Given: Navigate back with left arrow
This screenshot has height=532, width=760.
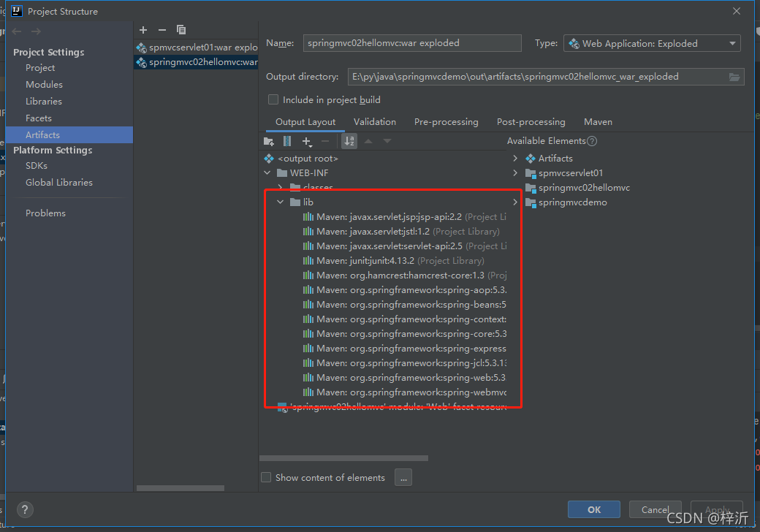Looking at the screenshot, I should (x=17, y=31).
